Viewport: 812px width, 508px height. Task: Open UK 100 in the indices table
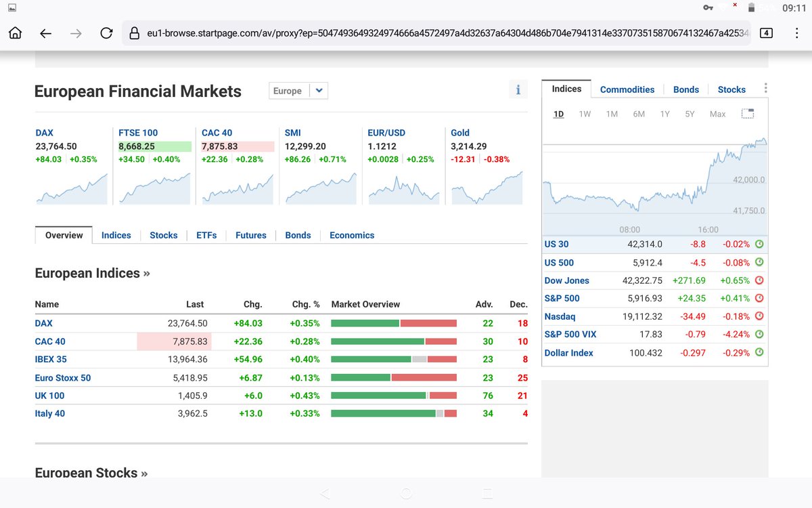(50, 396)
